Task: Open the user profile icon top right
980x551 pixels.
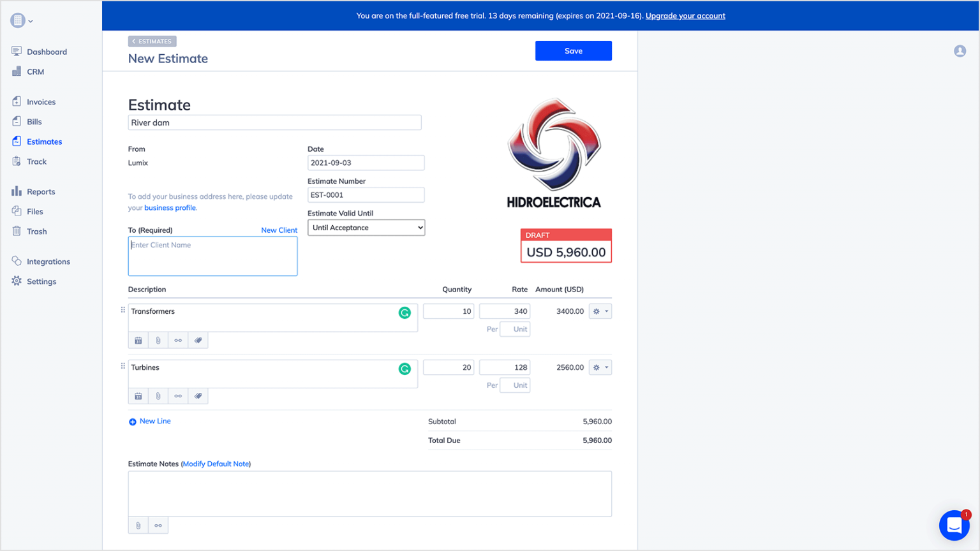Action: pyautogui.click(x=960, y=51)
